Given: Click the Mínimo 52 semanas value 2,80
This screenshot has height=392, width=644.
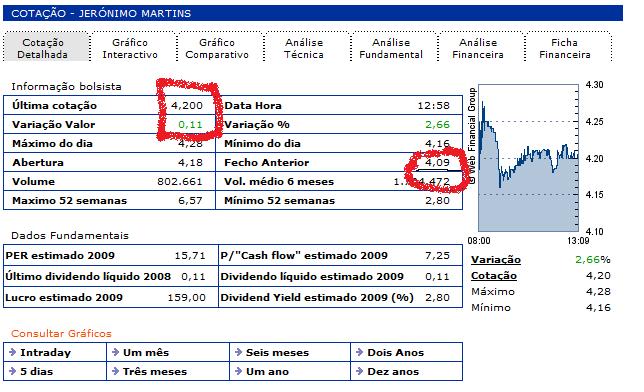Looking at the screenshot, I should tap(437, 201).
